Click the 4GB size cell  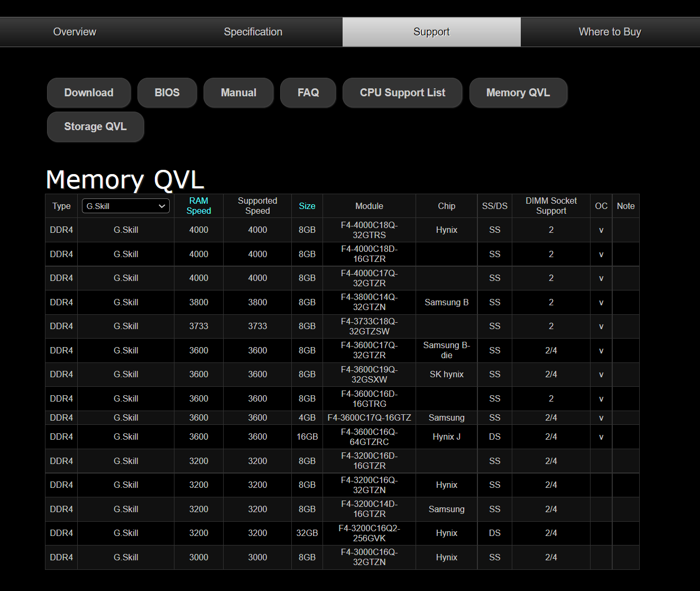[307, 418]
